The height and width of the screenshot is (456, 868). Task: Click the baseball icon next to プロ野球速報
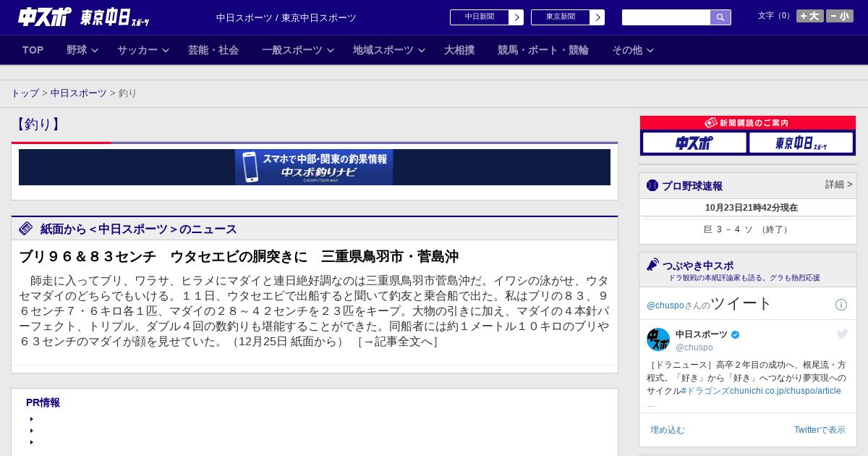tap(652, 185)
